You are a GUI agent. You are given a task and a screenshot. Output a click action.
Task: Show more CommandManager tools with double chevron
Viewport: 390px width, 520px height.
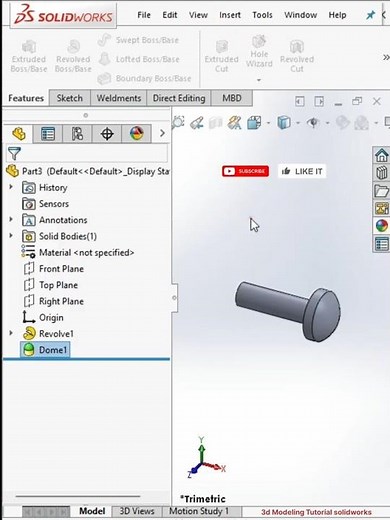pyautogui.click(x=386, y=58)
